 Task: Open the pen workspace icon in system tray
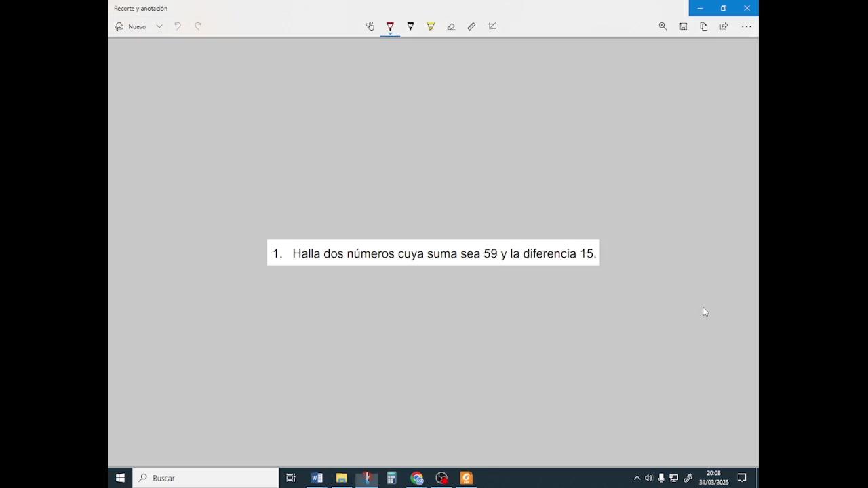688,478
